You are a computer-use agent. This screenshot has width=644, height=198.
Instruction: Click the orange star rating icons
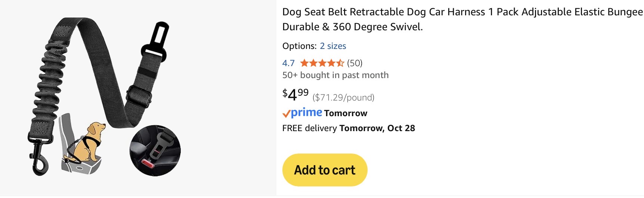322,63
